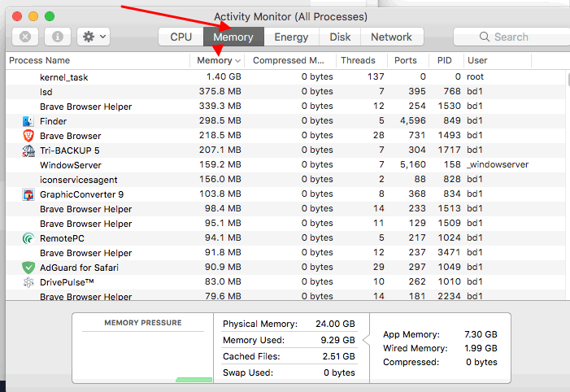Select Brave Browser Helper using 339.3 MB
Image resolution: width=570 pixels, height=392 pixels.
[x=285, y=107]
